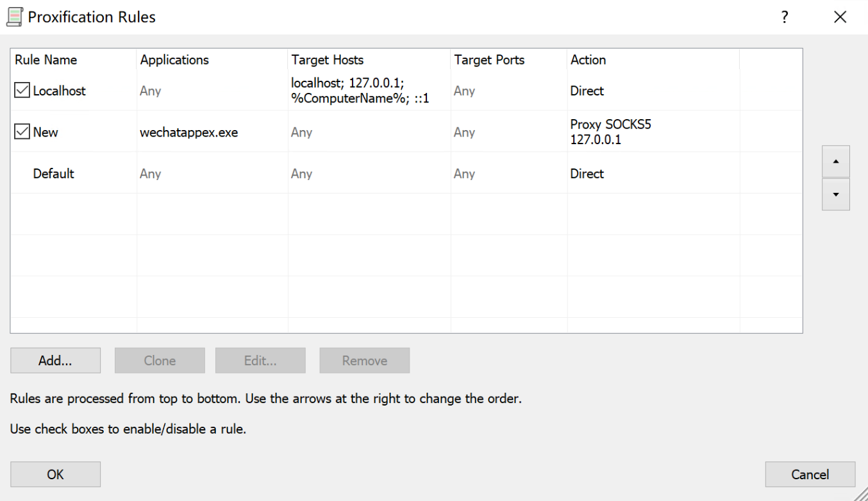
Task: Cancel the rule changes
Action: click(x=810, y=475)
